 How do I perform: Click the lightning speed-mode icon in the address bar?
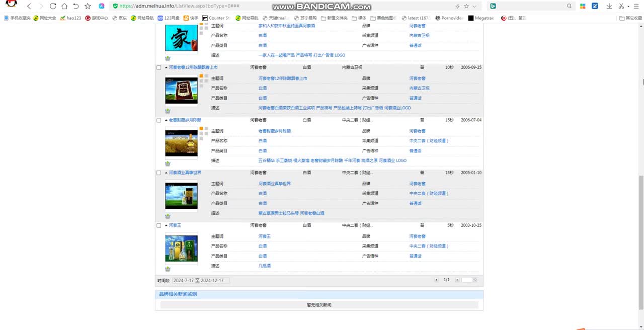click(457, 7)
